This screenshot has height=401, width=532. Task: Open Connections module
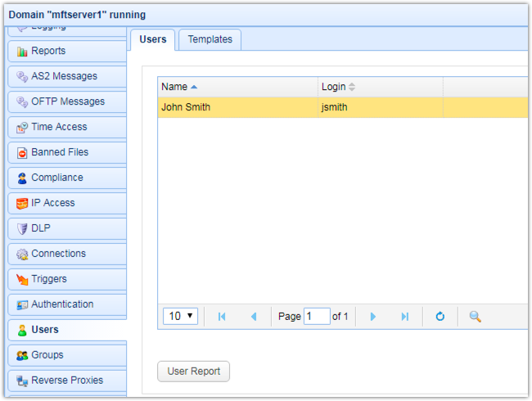click(x=67, y=254)
